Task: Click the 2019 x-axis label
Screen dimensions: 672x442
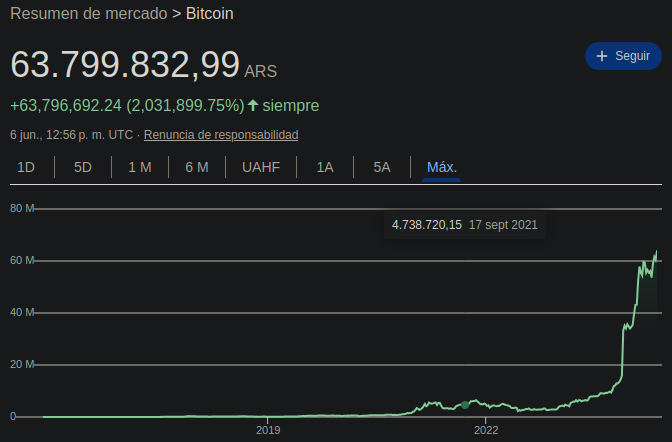Action: click(x=268, y=430)
